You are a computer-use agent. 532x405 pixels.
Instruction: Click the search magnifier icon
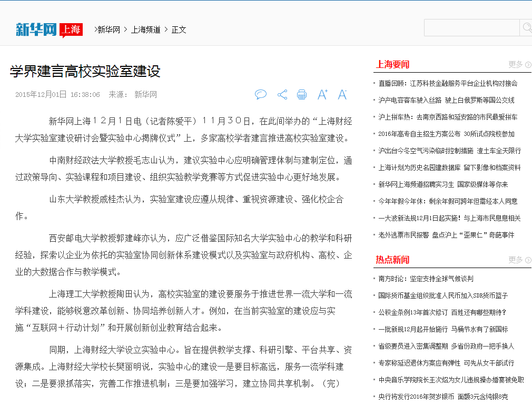pyautogui.click(x=526, y=28)
